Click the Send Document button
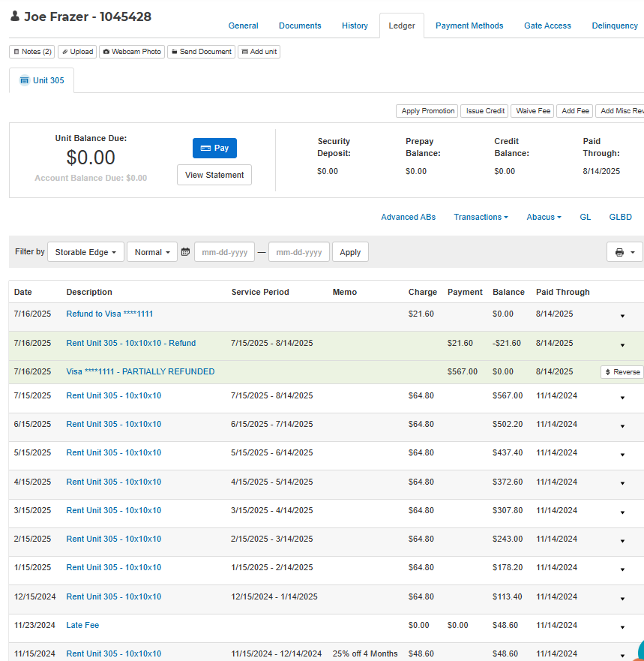This screenshot has width=644, height=661. (201, 52)
